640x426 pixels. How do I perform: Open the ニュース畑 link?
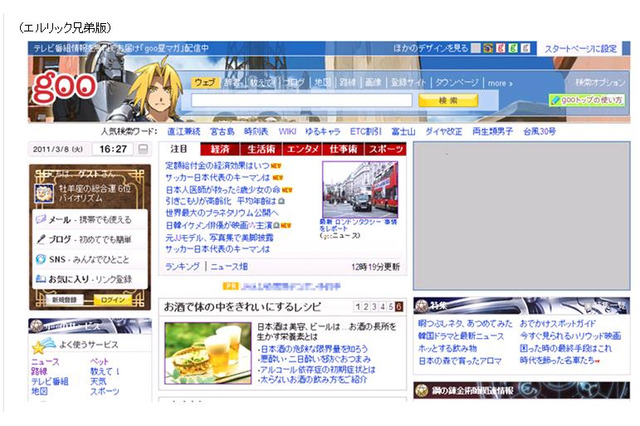[x=229, y=266]
